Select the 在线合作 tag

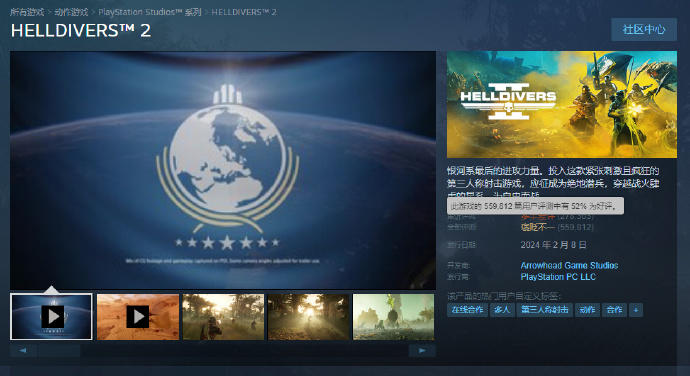pyautogui.click(x=467, y=310)
